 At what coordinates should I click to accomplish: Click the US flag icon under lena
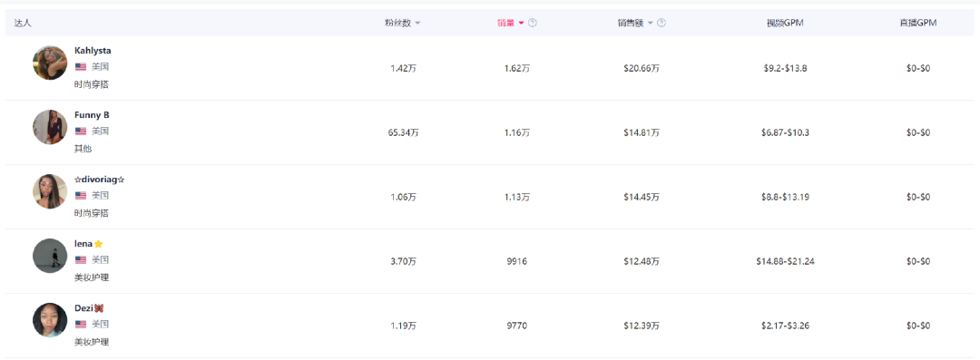(x=81, y=260)
